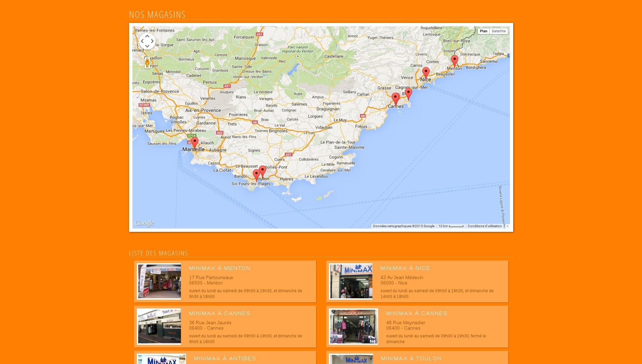Click the Nos Magasins heading

157,14
